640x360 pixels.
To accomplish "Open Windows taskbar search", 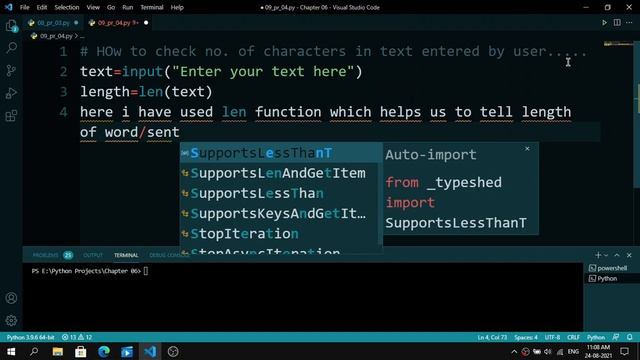I will [x=34, y=351].
